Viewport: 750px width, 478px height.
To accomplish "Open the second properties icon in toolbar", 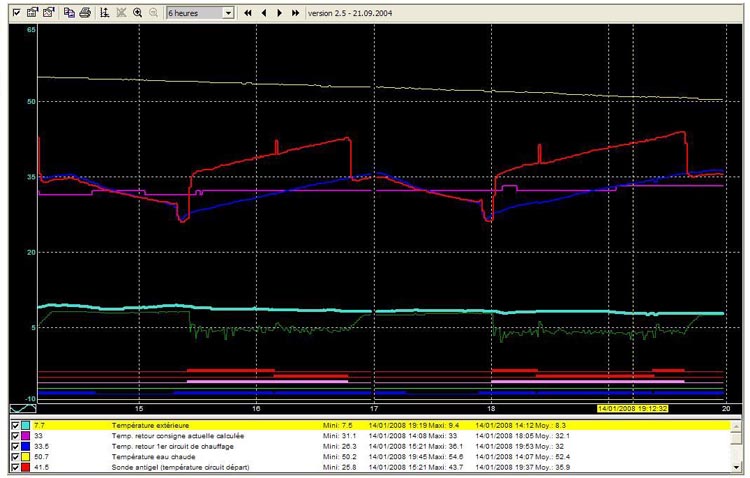I will tap(48, 13).
